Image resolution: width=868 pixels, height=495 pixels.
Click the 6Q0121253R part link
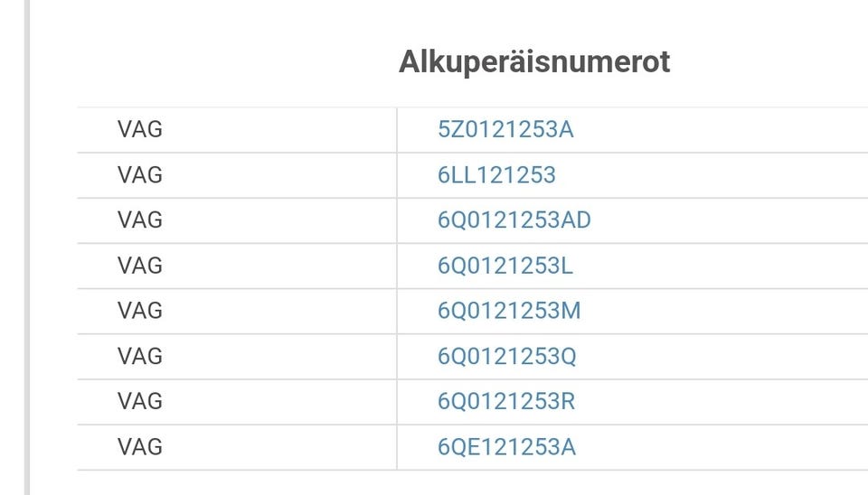click(505, 402)
